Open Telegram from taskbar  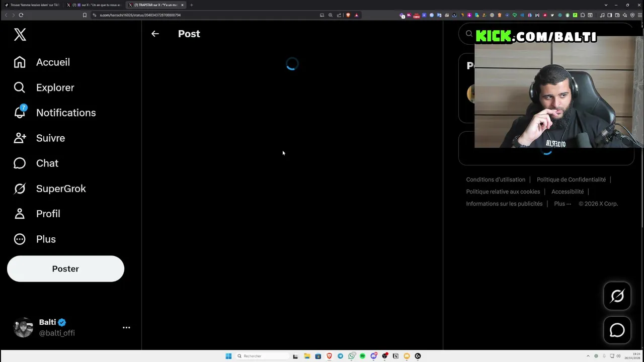[x=340, y=356]
